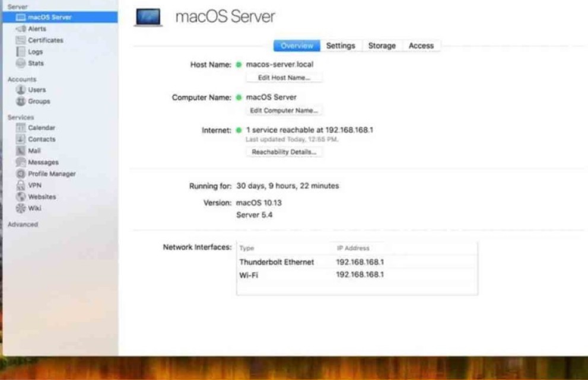
Task: Open the Certificates icon in sidebar
Action: [21, 40]
